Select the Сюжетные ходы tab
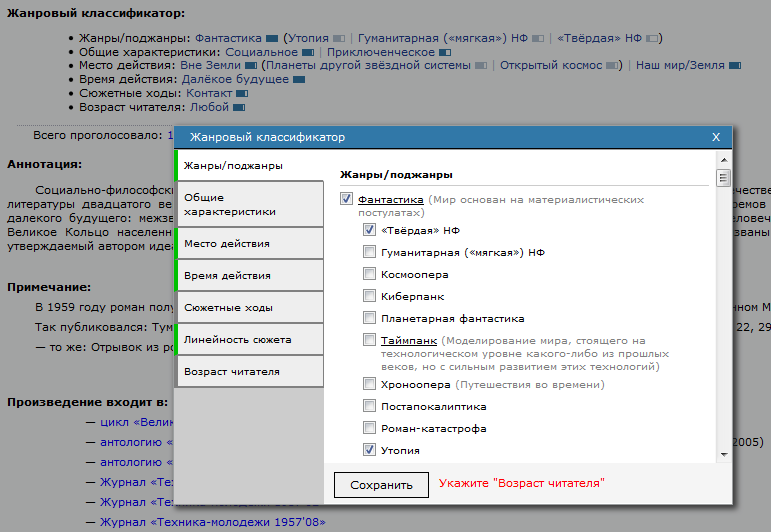This screenshot has width=771, height=532. 249,307
